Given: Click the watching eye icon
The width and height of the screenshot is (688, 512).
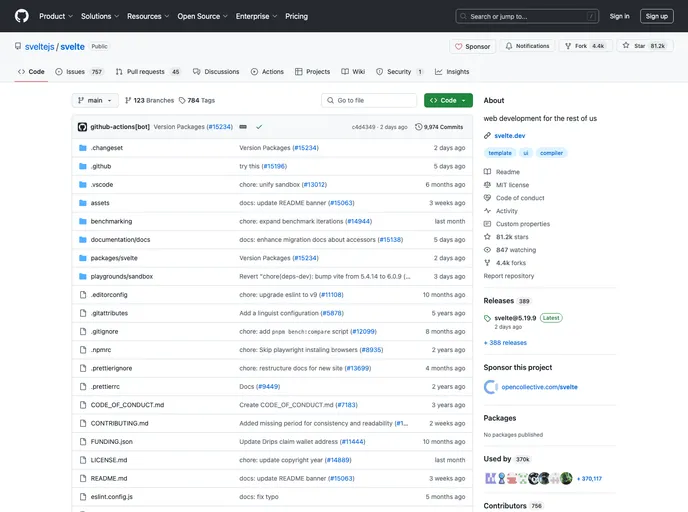Looking at the screenshot, I should click(487, 250).
